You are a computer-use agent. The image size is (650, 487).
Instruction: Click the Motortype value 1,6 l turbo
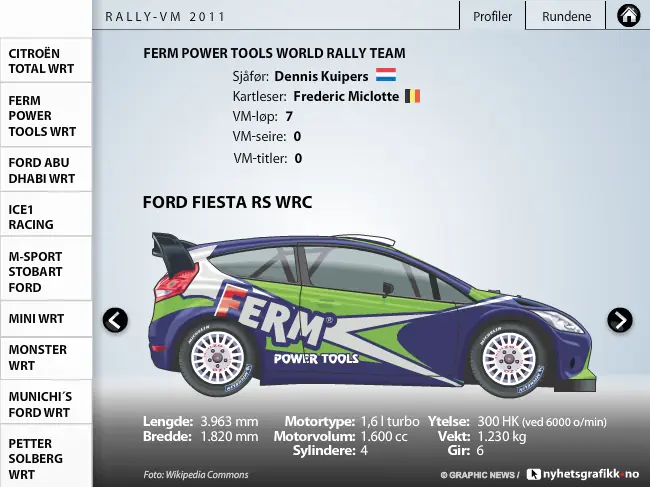tap(390, 422)
